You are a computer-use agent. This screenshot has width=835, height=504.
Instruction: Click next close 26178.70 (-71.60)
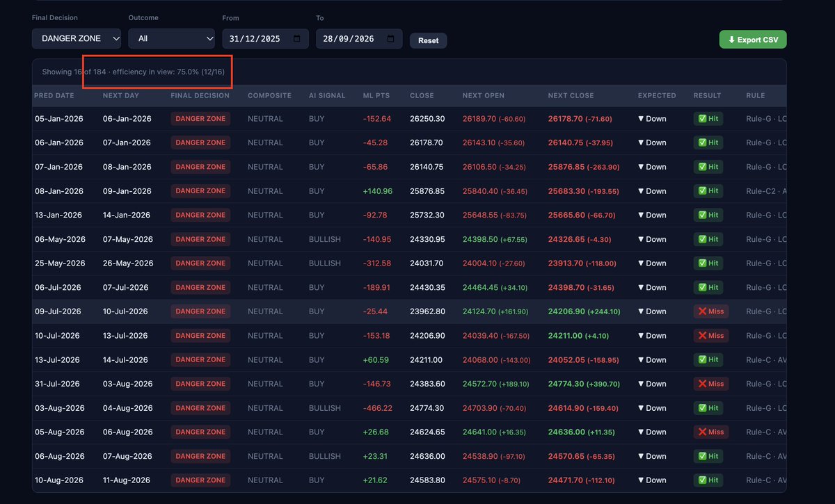tap(580, 119)
